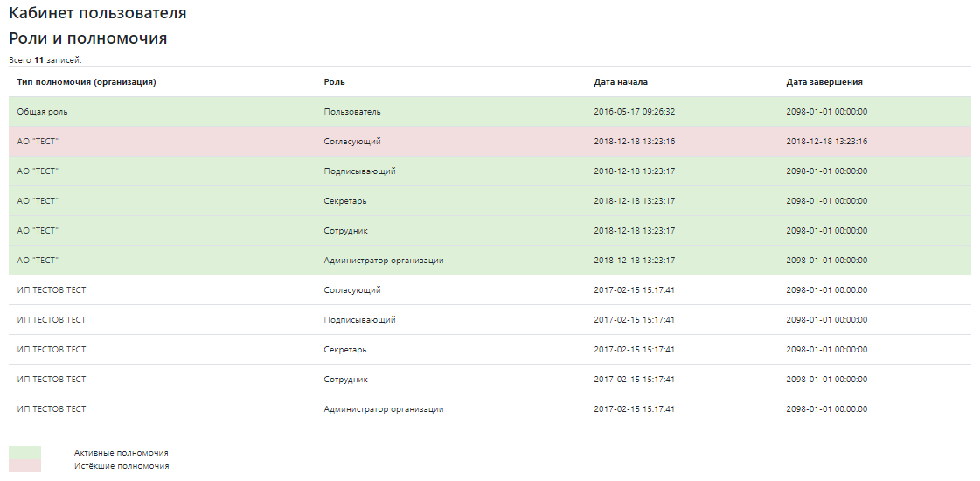The width and height of the screenshot is (980, 481).
Task: Click Администратор организации for АО "ТЕСТ"
Action: [383, 261]
